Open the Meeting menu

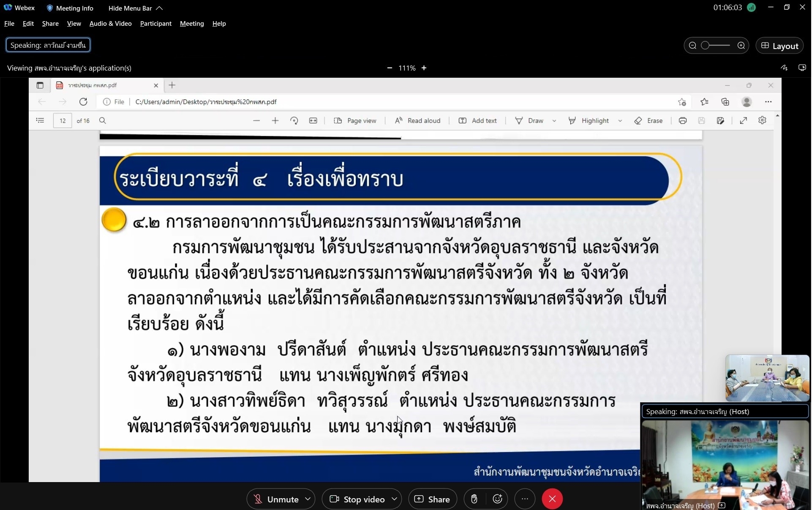click(192, 24)
